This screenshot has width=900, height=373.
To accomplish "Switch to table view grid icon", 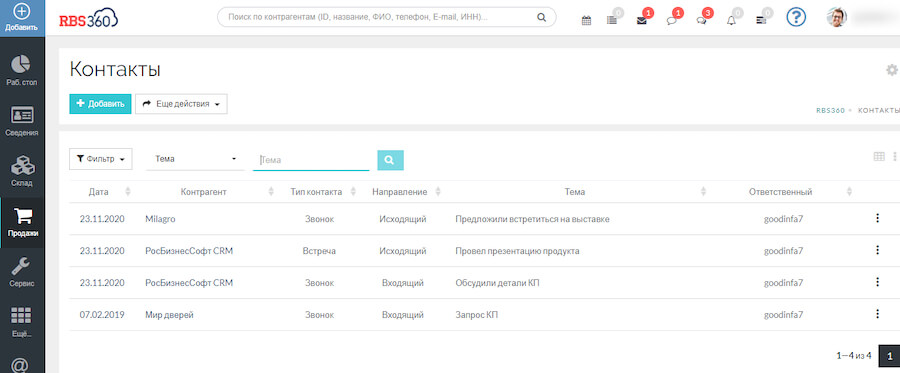I will pos(879,156).
